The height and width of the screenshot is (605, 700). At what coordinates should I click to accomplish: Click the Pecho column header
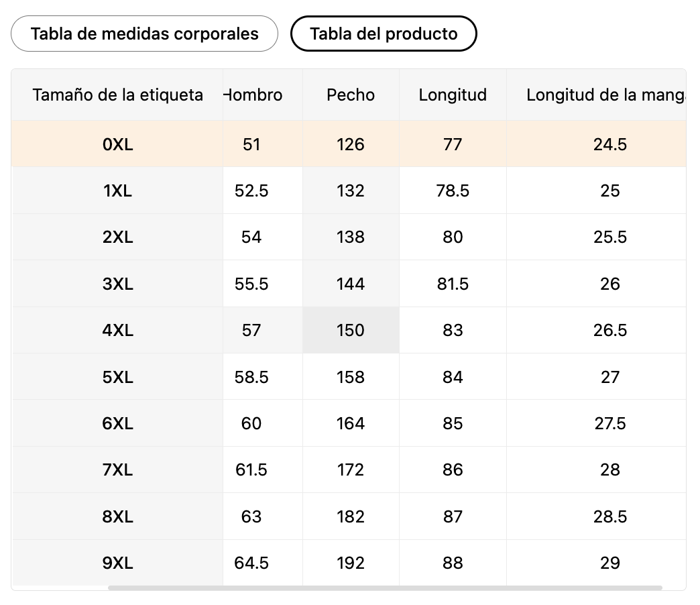[351, 95]
